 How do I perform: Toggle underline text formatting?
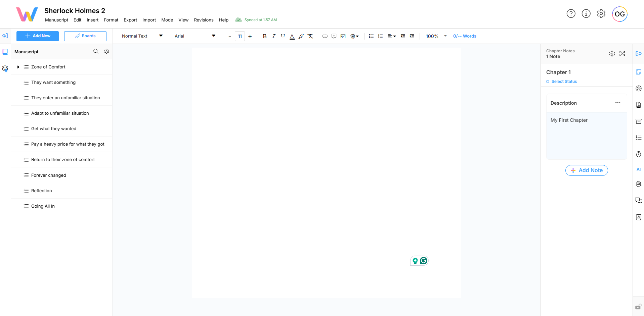(283, 36)
